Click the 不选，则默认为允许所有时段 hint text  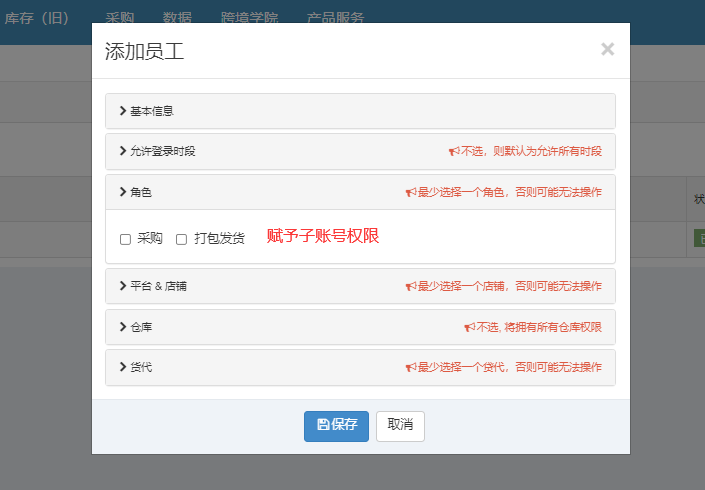pos(531,151)
